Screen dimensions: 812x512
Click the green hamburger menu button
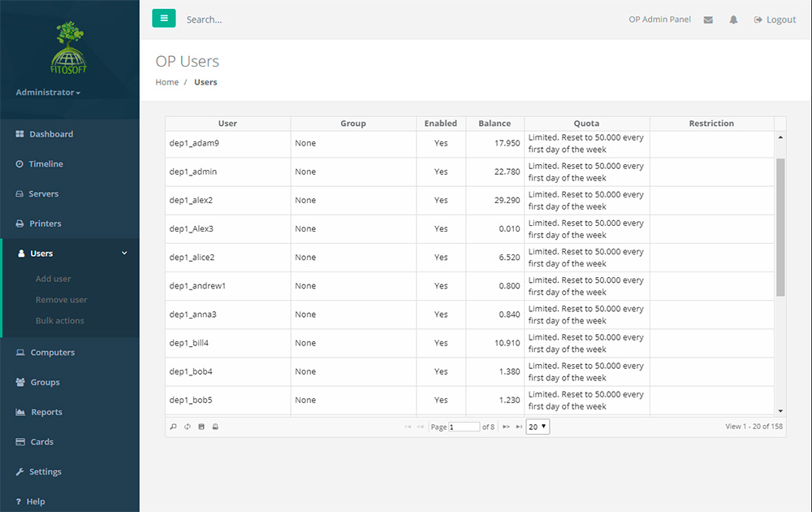click(x=164, y=18)
